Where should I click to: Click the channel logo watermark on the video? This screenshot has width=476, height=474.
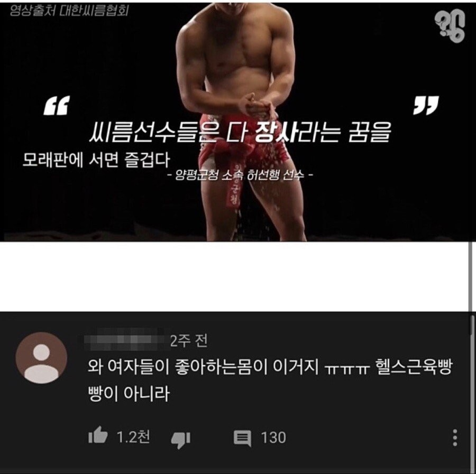pos(450,26)
